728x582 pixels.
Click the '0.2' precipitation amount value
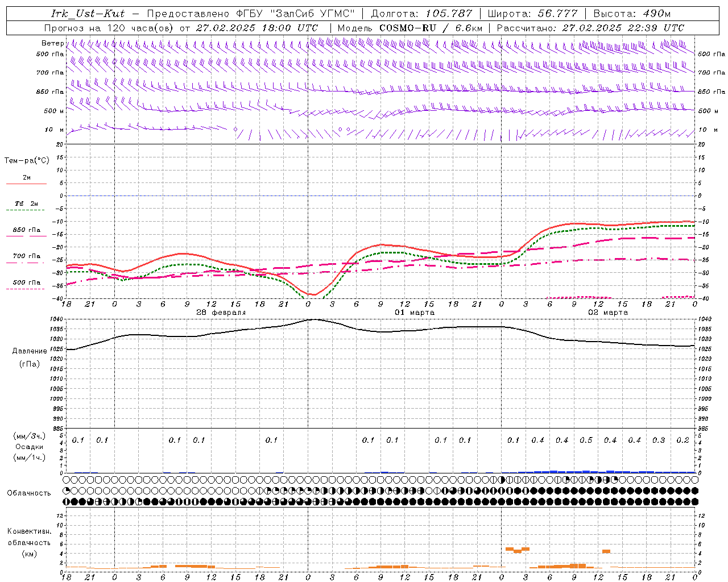coord(683,440)
